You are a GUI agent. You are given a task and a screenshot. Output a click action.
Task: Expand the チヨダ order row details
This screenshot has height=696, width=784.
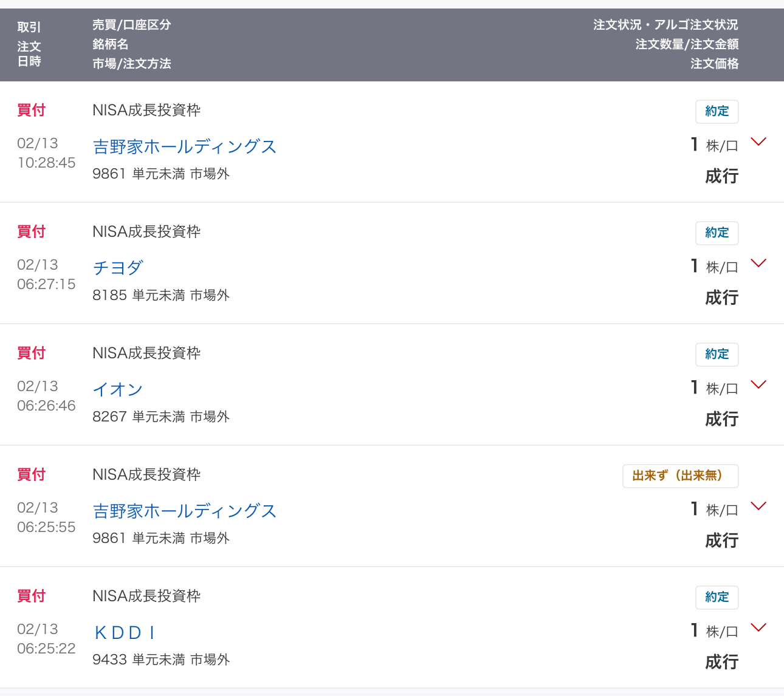[758, 263]
